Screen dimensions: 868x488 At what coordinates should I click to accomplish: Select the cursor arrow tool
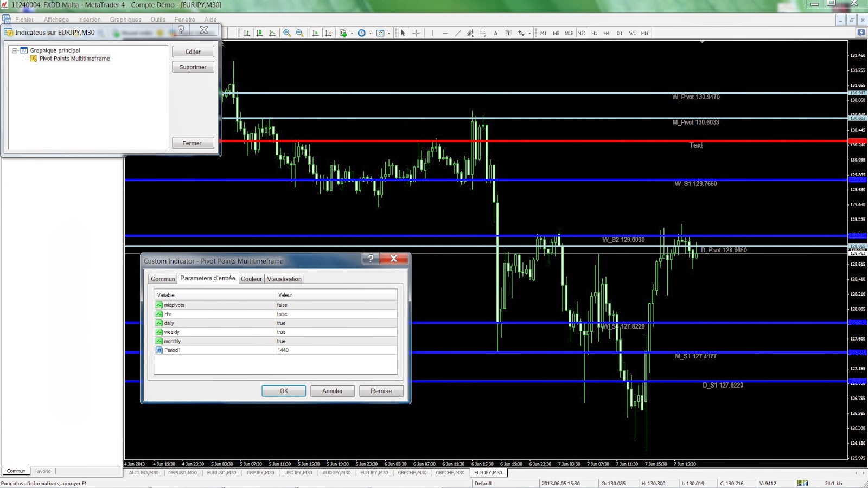point(403,33)
